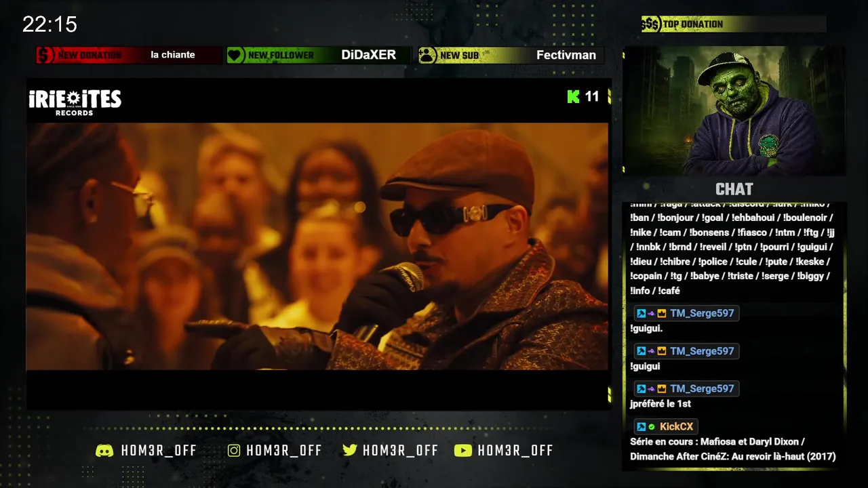Click follower name DiDaXER
Screen dimensions: 868x488
[369, 55]
